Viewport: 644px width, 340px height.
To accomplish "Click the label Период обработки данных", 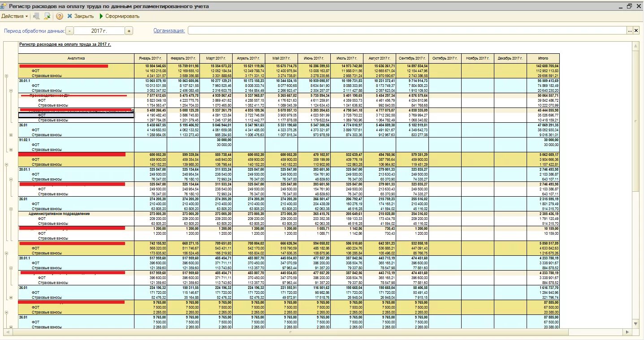I will 35,31.
